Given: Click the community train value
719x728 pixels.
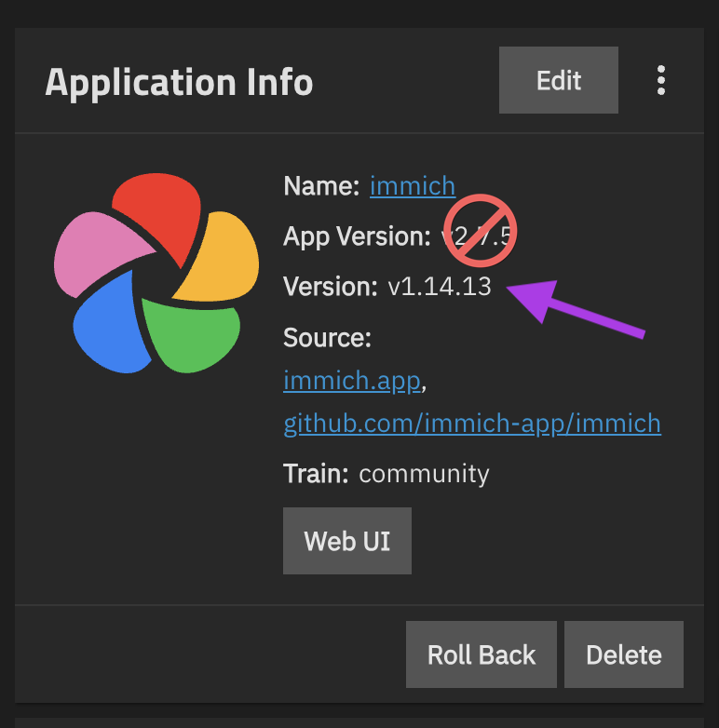Looking at the screenshot, I should point(424,474).
